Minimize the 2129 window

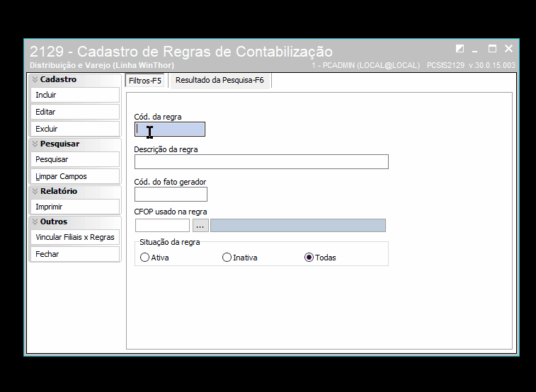(475, 50)
